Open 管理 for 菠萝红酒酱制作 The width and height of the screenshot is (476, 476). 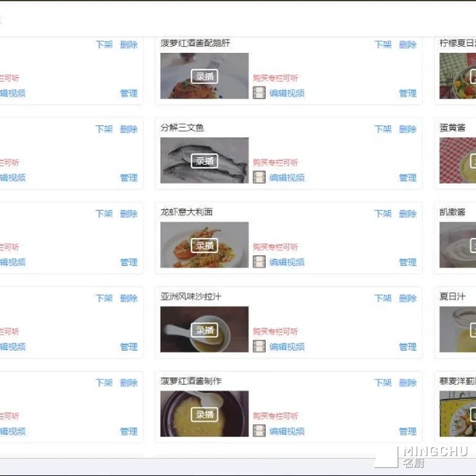point(408,431)
